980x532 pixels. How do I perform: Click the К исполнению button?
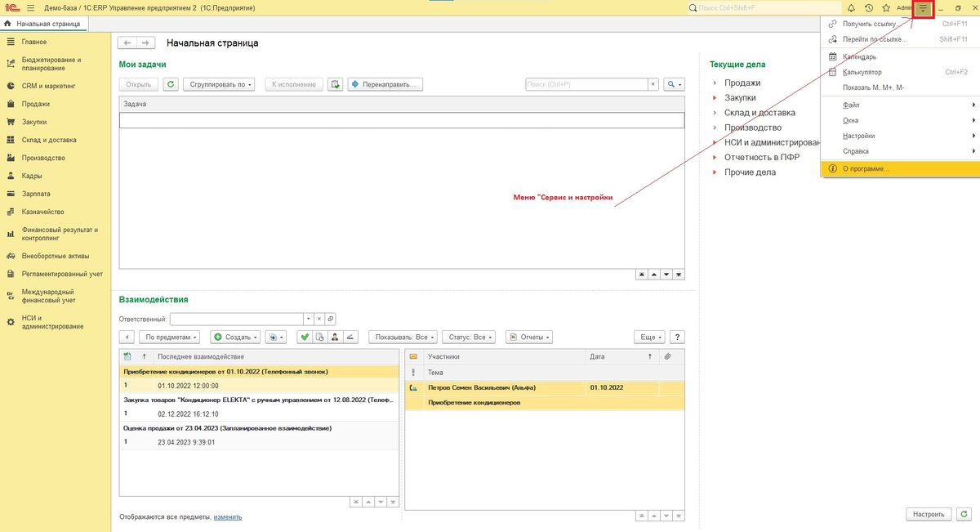292,84
